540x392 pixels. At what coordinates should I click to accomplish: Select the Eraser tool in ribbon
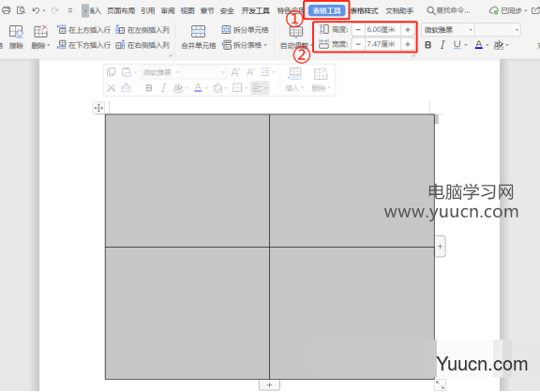(x=16, y=31)
